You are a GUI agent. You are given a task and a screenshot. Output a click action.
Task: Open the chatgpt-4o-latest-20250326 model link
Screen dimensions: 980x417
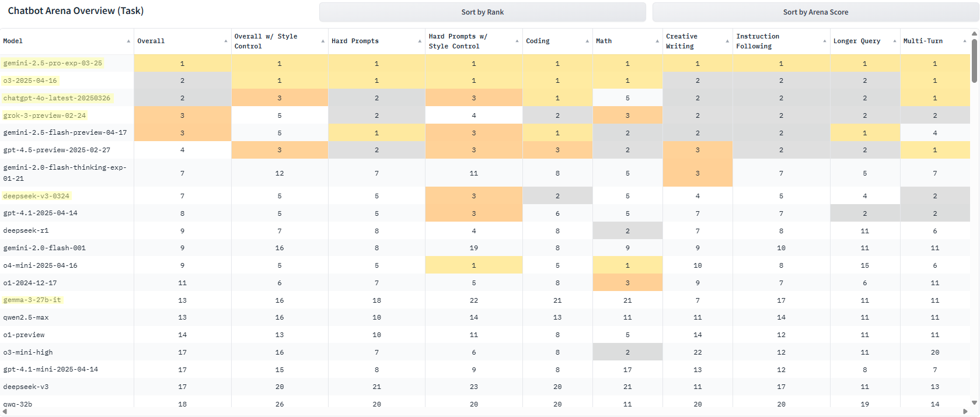tap(57, 98)
